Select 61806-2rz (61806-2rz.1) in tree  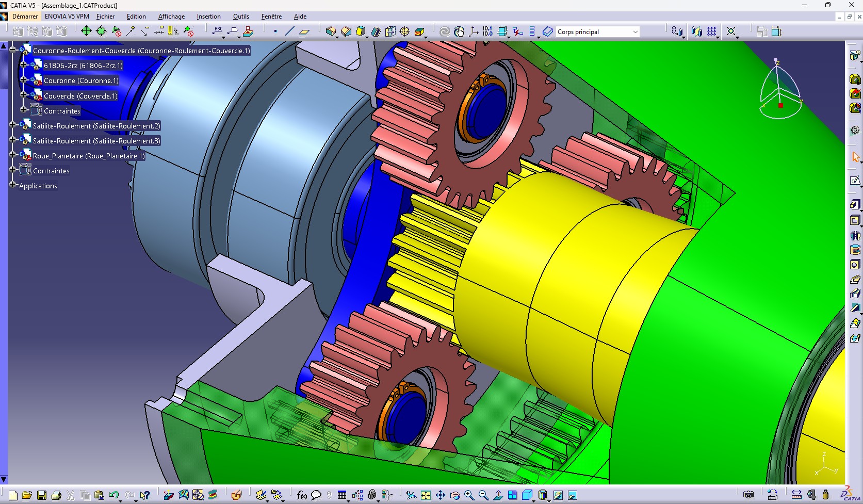(83, 66)
